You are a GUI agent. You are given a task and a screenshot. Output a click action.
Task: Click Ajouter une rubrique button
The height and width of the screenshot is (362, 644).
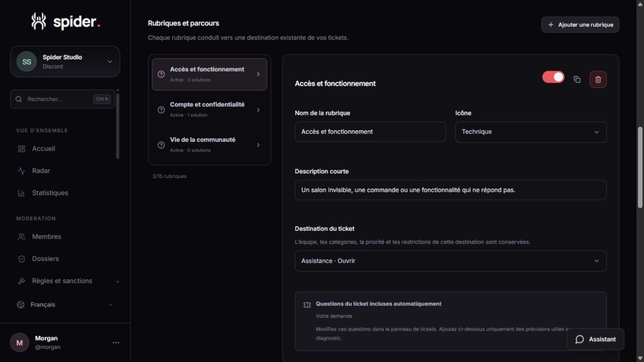point(580,24)
